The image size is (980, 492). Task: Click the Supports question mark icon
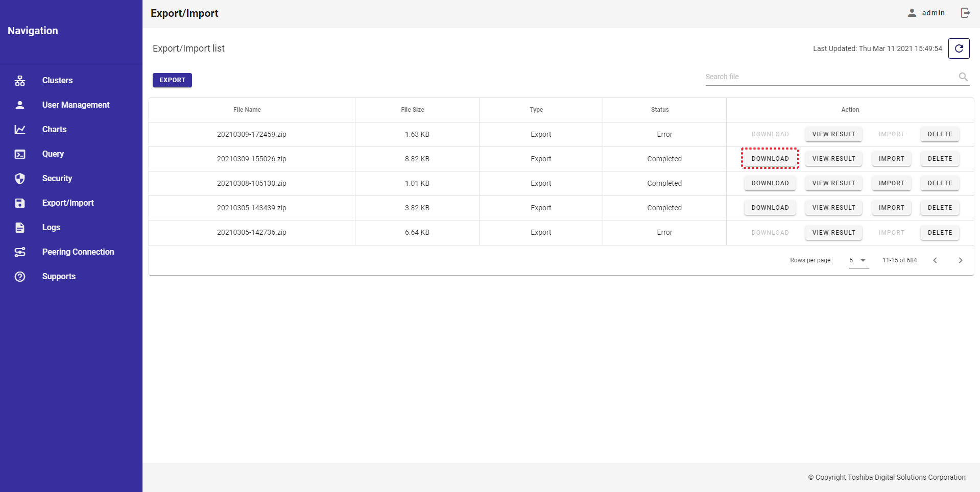pos(20,276)
